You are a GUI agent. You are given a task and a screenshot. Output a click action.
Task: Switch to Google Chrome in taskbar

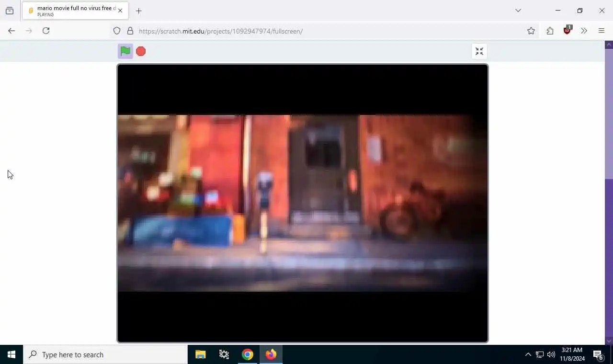coord(248,354)
